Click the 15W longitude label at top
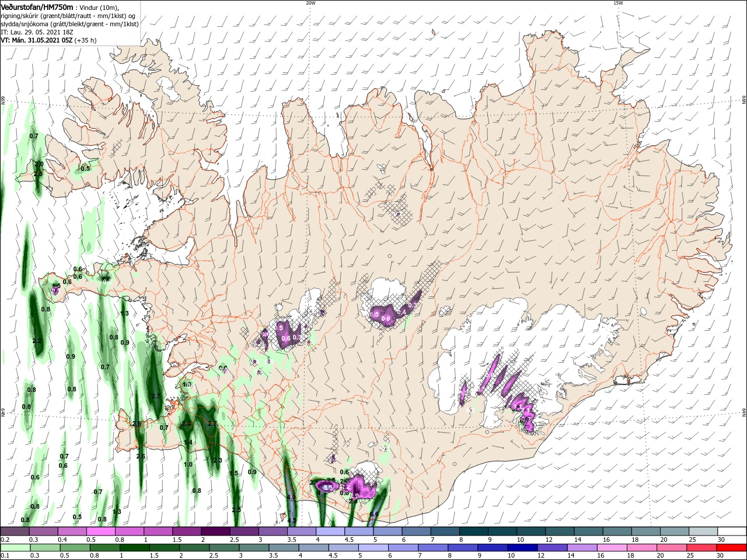 coord(618,3)
